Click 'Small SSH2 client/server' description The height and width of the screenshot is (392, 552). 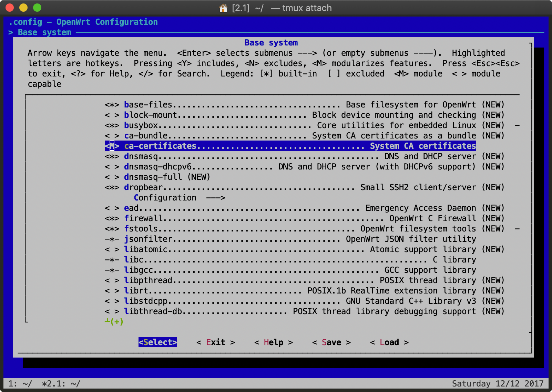(418, 187)
